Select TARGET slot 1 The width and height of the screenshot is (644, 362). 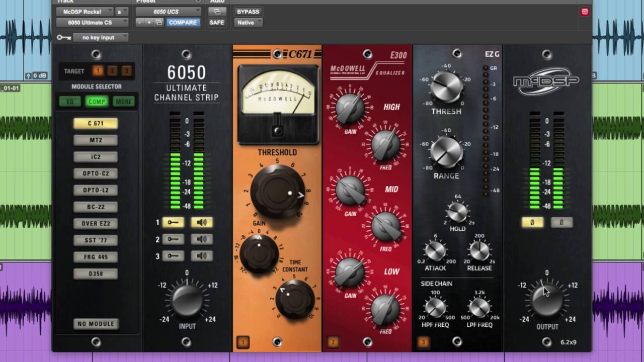tap(98, 71)
